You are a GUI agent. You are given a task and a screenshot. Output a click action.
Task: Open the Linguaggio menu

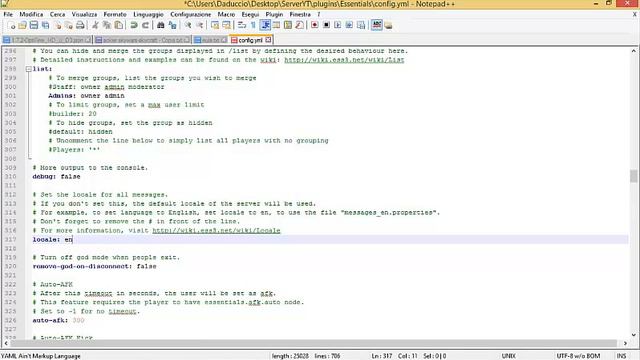tap(148, 14)
